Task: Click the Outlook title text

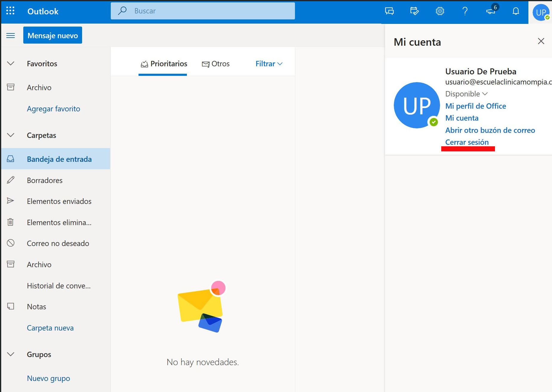Action: coord(43,11)
